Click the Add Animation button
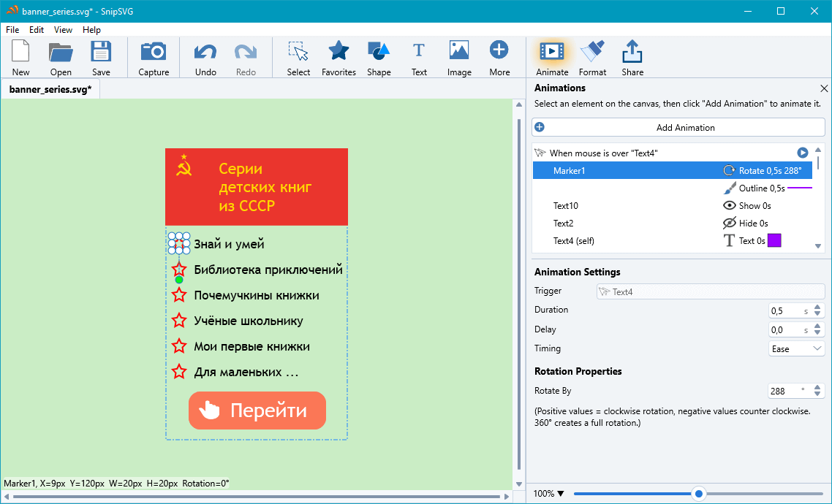The height and width of the screenshot is (504, 832). click(x=678, y=127)
